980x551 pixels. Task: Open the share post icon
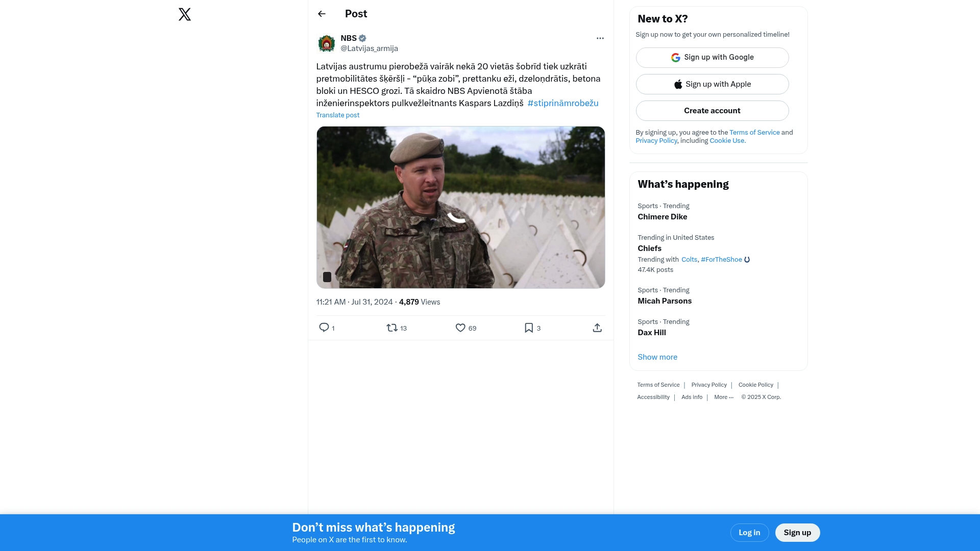[x=597, y=328]
